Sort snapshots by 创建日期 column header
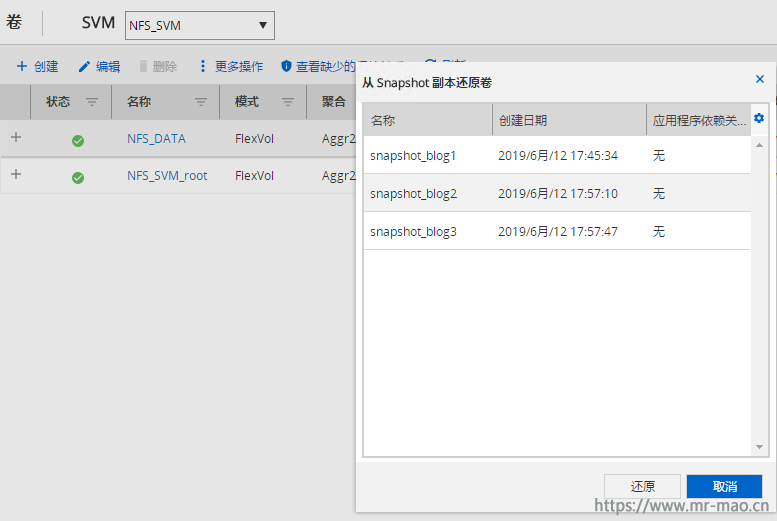This screenshot has width=777, height=521. [x=569, y=120]
